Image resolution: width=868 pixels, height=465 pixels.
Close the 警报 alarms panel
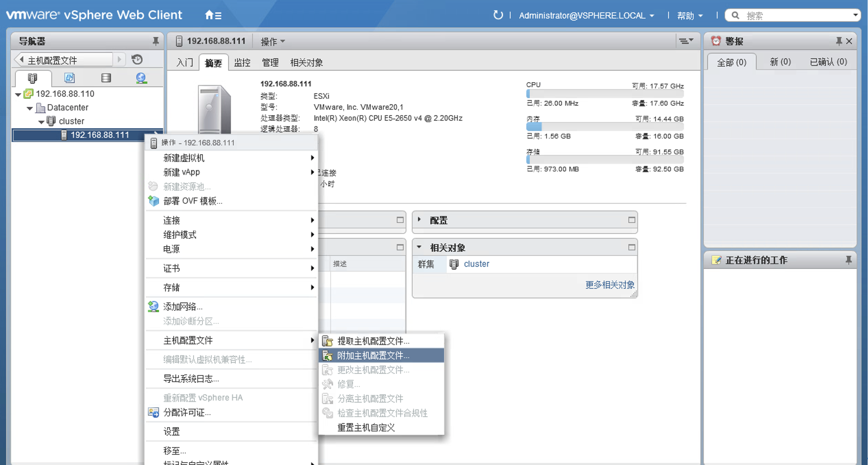pyautogui.click(x=849, y=41)
